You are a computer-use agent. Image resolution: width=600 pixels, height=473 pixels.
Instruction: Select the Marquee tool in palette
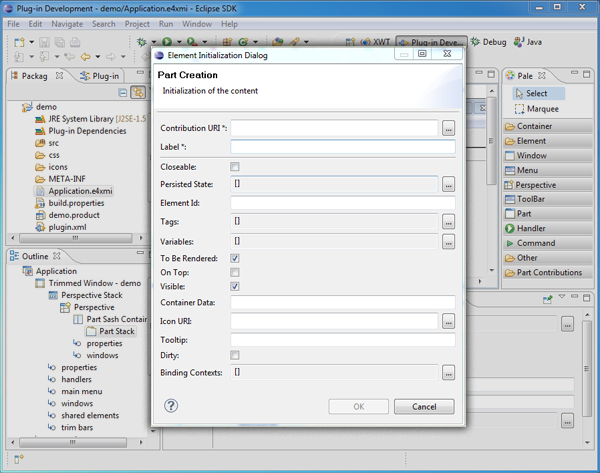pos(542,109)
